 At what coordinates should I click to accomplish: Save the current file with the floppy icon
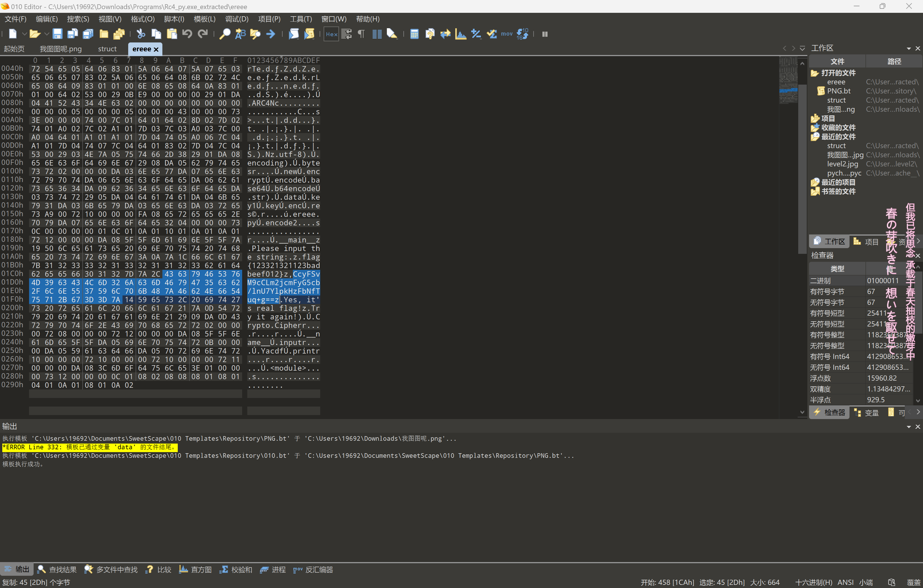[x=57, y=34]
